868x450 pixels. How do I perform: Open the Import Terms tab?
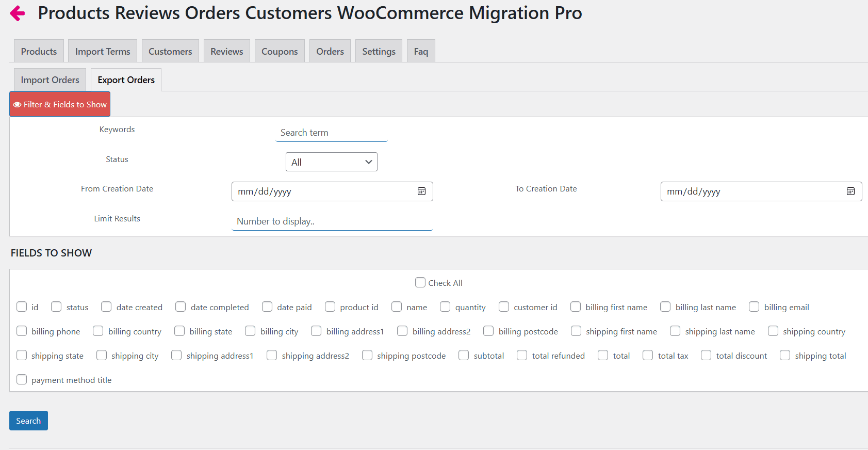click(x=103, y=51)
